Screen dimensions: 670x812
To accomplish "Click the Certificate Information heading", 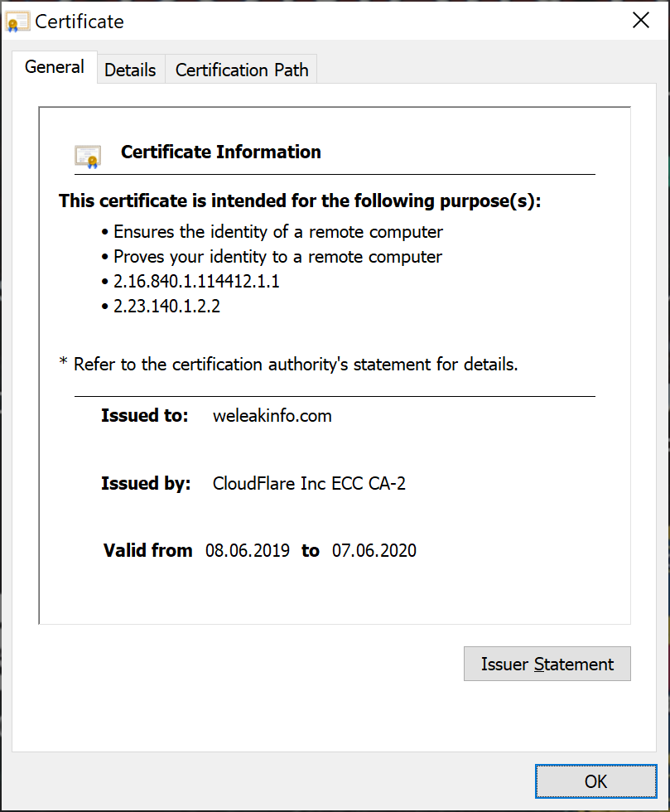I will tap(220, 152).
